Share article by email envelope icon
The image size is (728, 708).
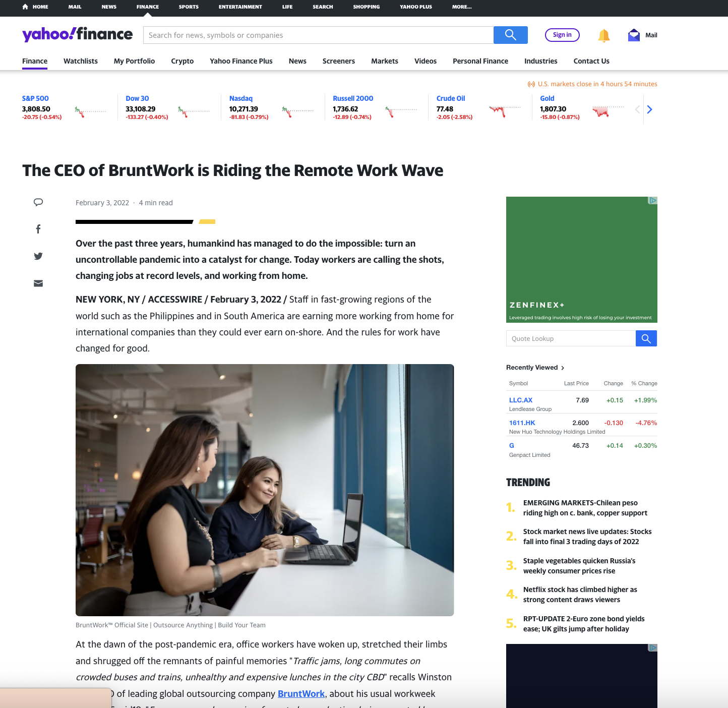38,283
